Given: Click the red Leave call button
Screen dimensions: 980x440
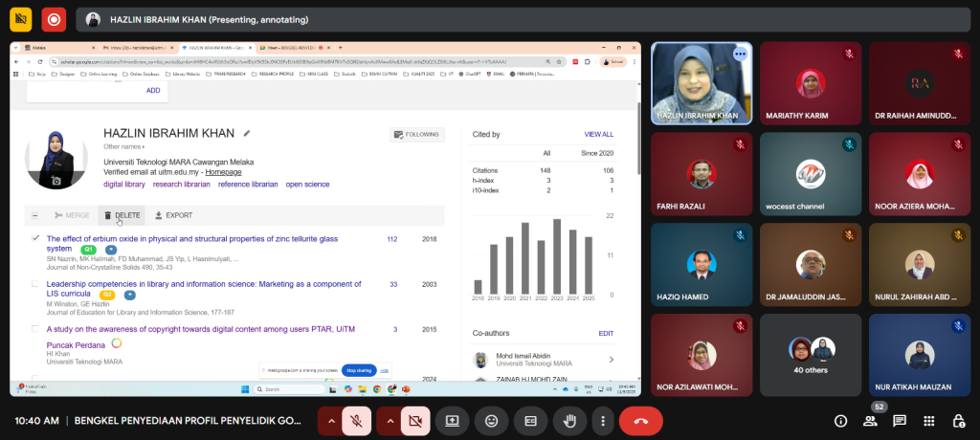Looking at the screenshot, I should (640, 420).
